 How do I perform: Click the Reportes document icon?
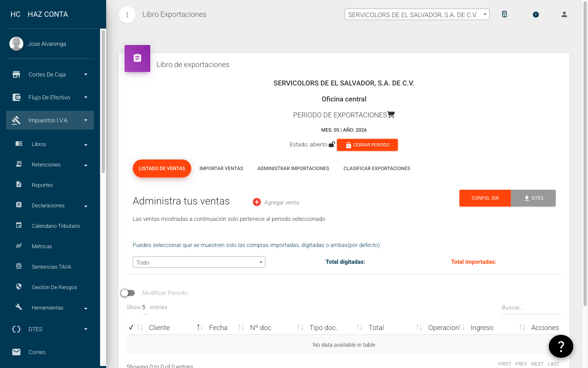(19, 184)
